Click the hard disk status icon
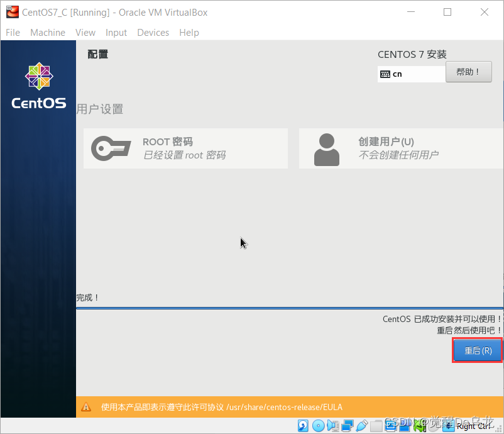Image resolution: width=504 pixels, height=434 pixels. (304, 426)
